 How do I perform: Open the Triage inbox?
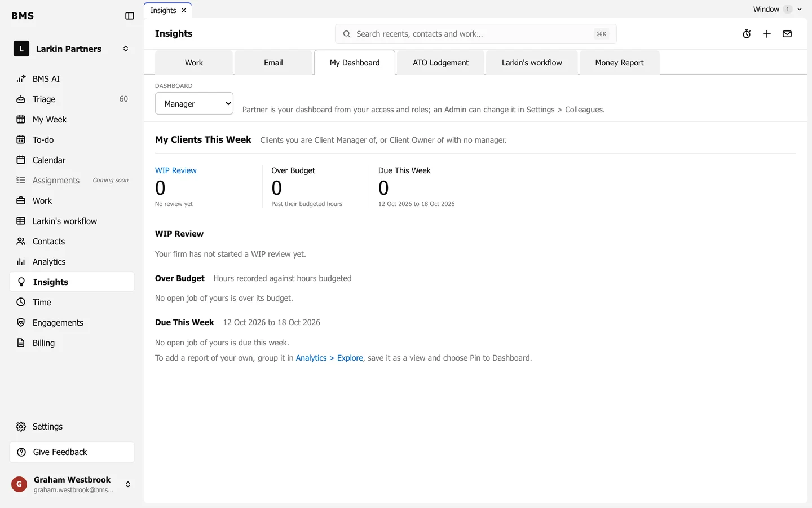72,99
